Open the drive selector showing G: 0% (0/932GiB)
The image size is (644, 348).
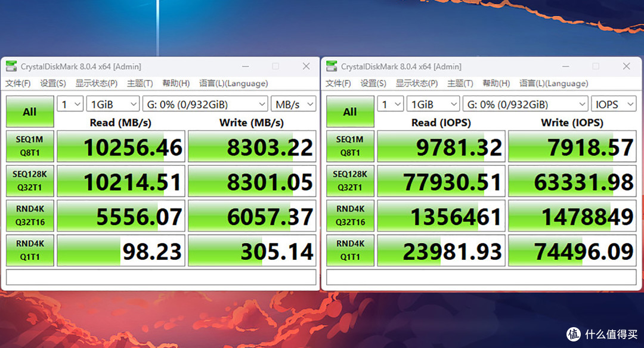tap(205, 104)
